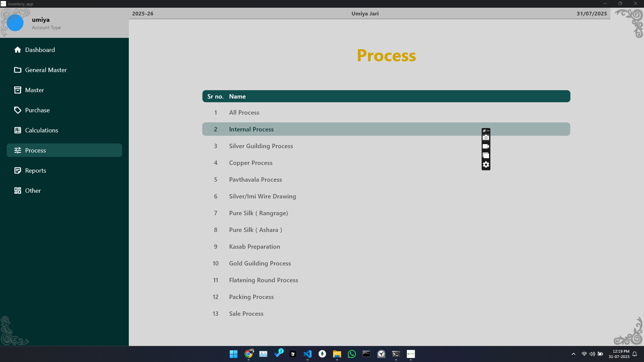644x362 pixels.
Task: Click the floating camera screenshot icon
Action: pyautogui.click(x=486, y=138)
